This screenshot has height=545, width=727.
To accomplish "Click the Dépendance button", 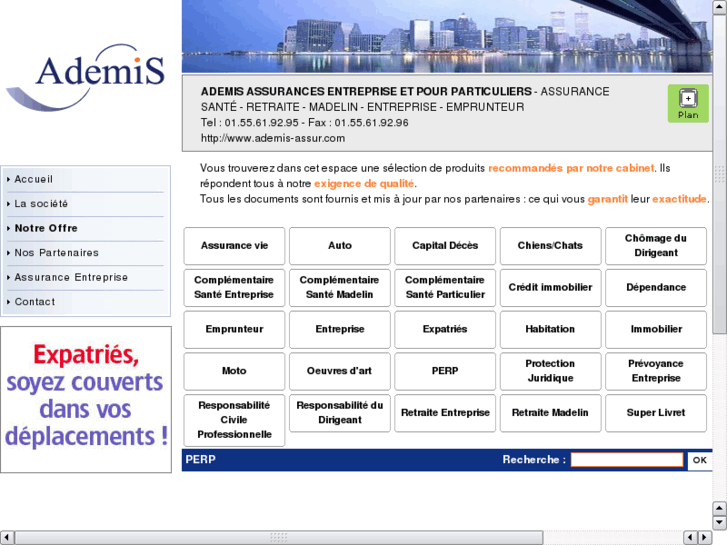I will pyautogui.click(x=656, y=288).
